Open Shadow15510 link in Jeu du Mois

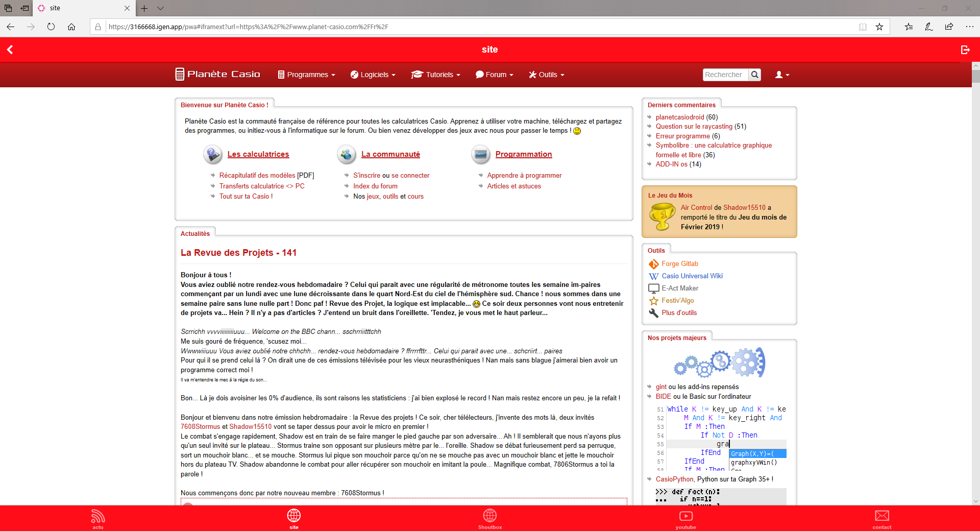tap(744, 207)
